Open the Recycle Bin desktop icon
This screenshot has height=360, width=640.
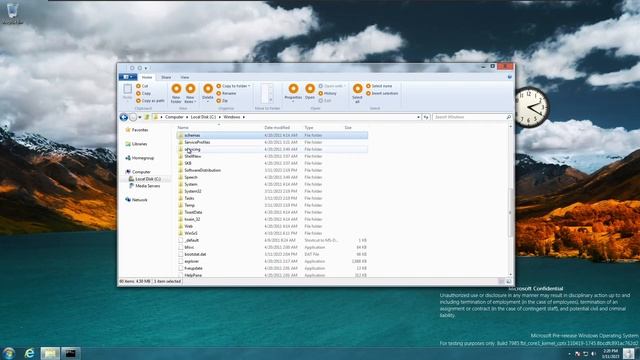click(12, 12)
